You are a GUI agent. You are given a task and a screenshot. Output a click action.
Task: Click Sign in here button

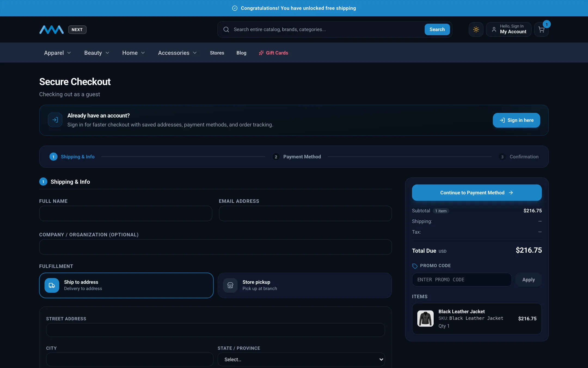516,120
